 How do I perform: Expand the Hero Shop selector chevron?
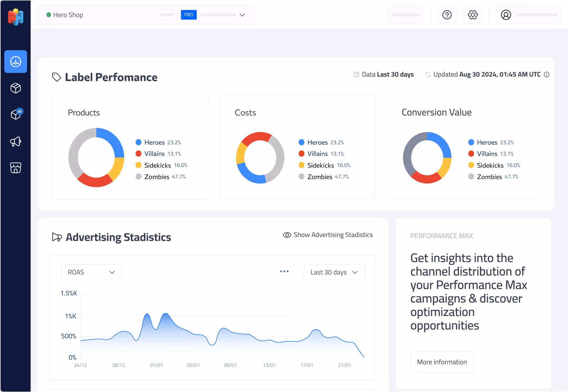pos(242,15)
